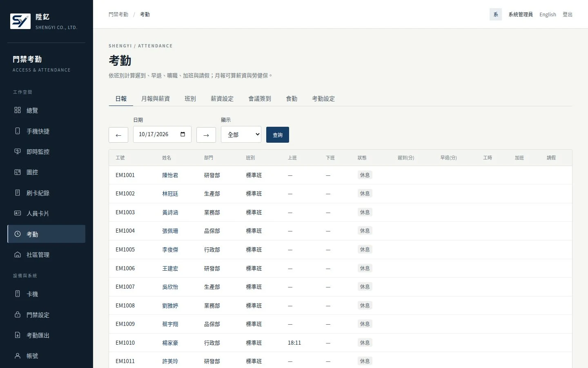Select the 考勤 clock icon in sidebar

point(18,234)
